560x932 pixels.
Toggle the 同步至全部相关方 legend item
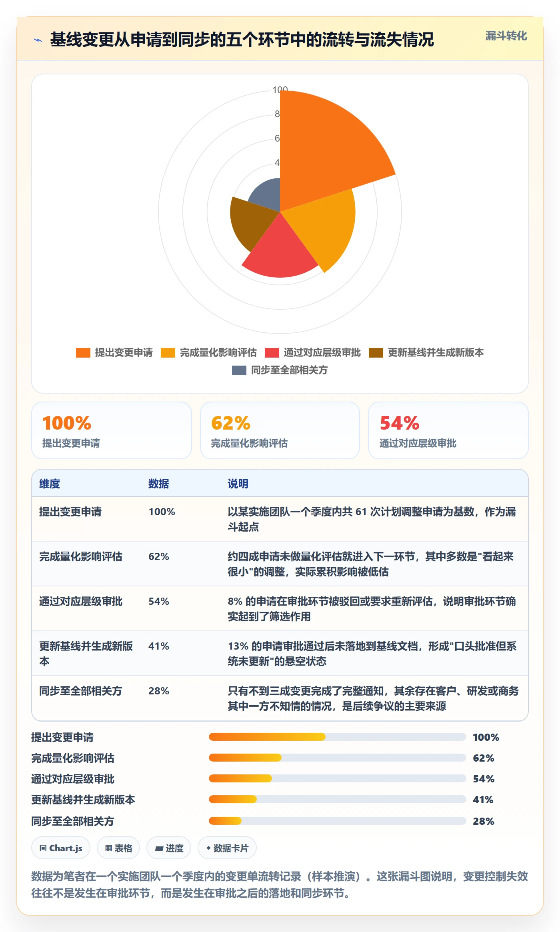click(280, 370)
